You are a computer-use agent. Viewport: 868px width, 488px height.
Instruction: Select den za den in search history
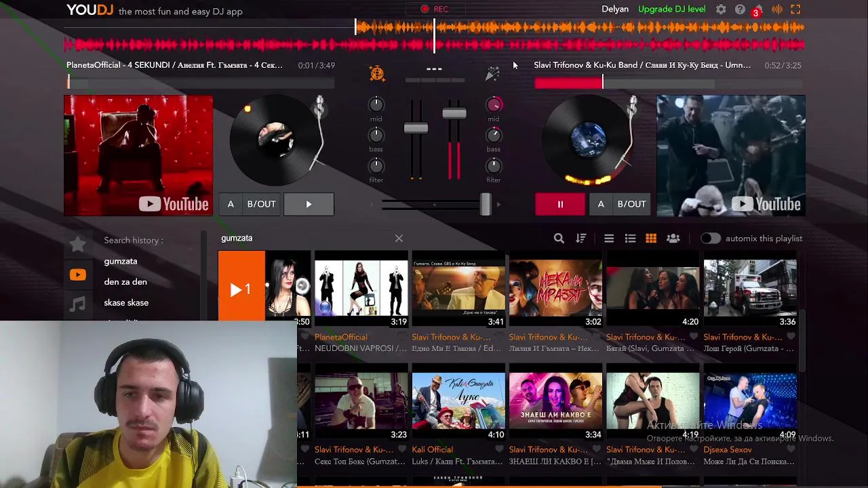click(125, 282)
